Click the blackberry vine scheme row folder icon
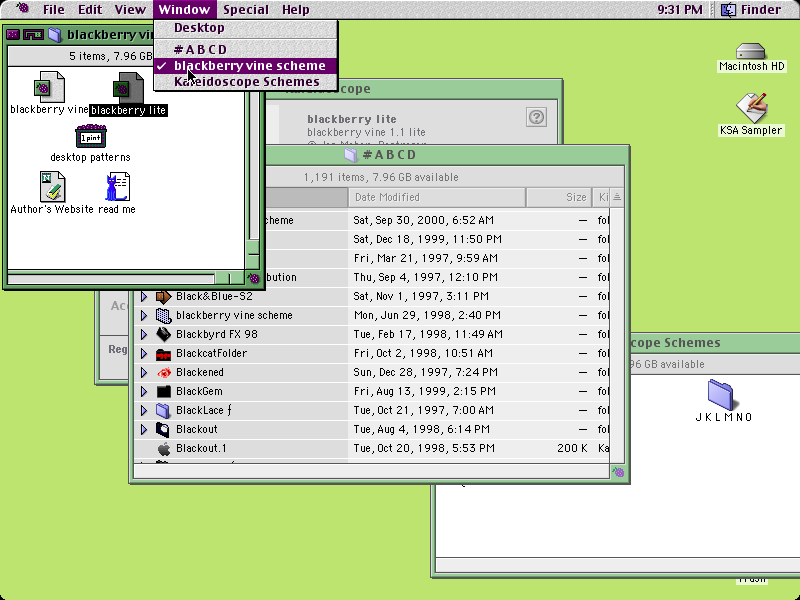Screen dimensions: 800x600 tap(163, 316)
